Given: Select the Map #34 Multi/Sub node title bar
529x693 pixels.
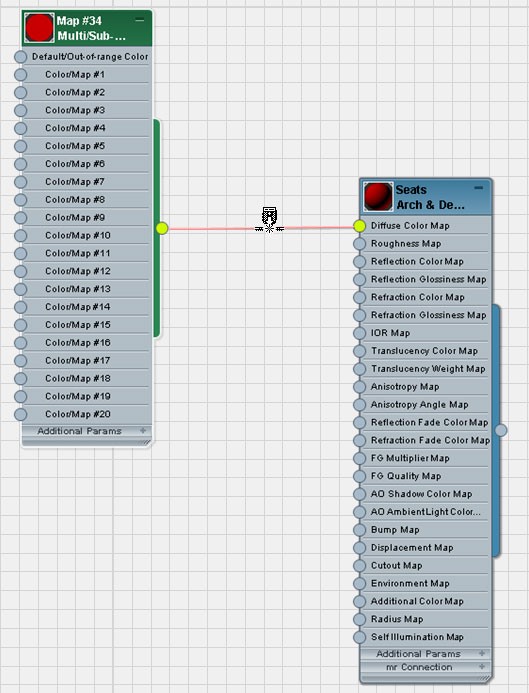Looking at the screenshot, I should point(87,28).
